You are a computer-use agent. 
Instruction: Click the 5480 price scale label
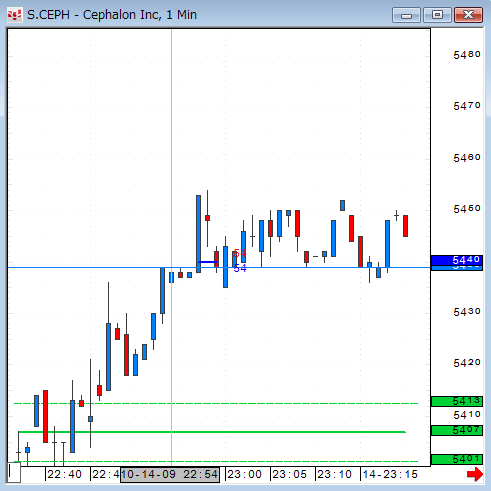[x=467, y=54]
